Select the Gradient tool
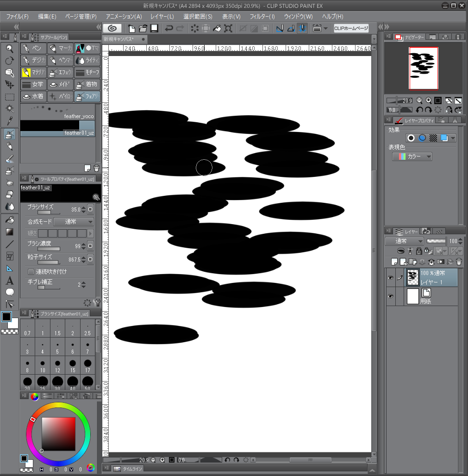The height and width of the screenshot is (476, 468). [9, 232]
